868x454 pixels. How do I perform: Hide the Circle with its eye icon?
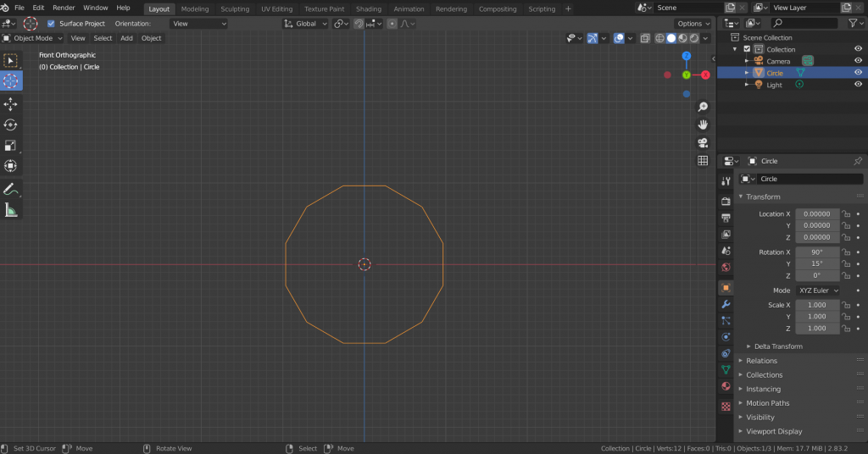coord(858,73)
